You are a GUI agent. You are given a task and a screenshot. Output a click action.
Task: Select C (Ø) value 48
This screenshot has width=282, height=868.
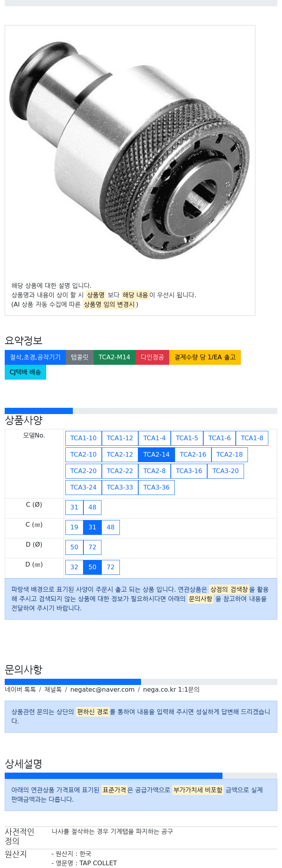point(92,508)
